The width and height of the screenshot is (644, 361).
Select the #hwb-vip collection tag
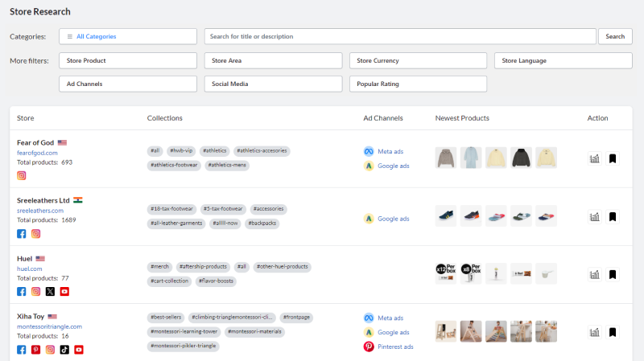coord(181,151)
